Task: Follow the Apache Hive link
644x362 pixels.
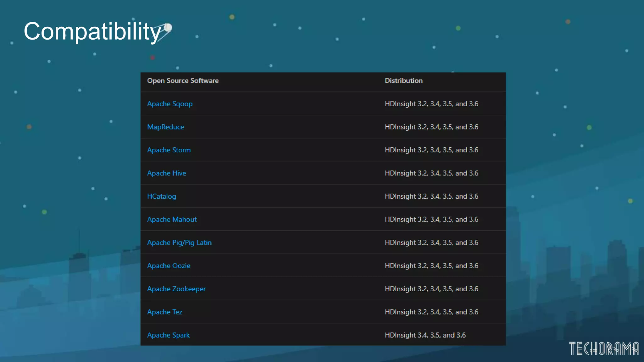Action: click(x=166, y=173)
